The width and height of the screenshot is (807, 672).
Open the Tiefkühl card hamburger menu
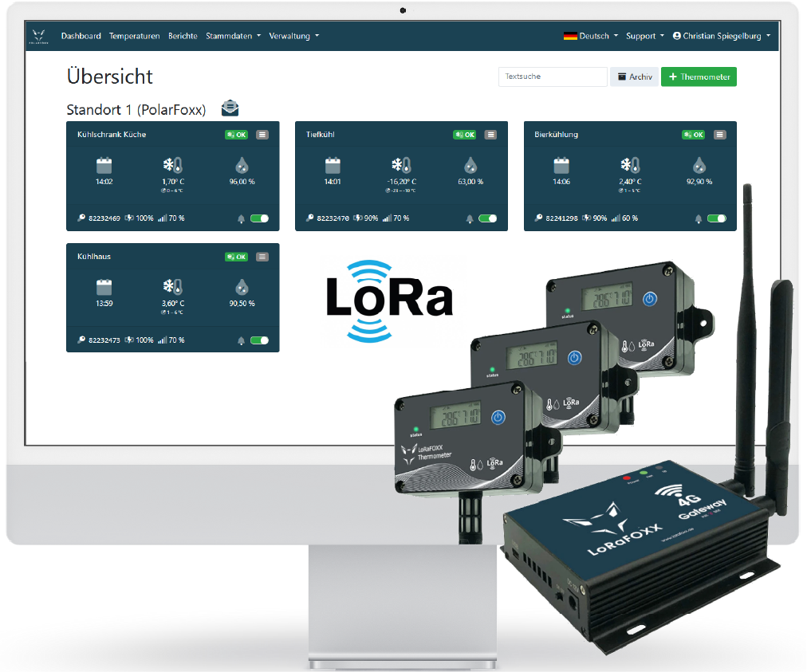point(491,135)
